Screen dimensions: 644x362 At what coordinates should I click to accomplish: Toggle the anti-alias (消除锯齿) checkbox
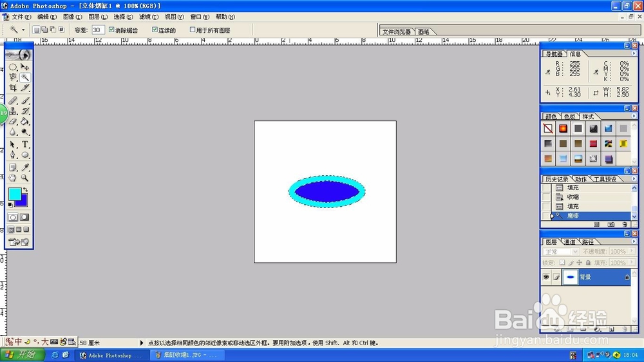[111, 30]
